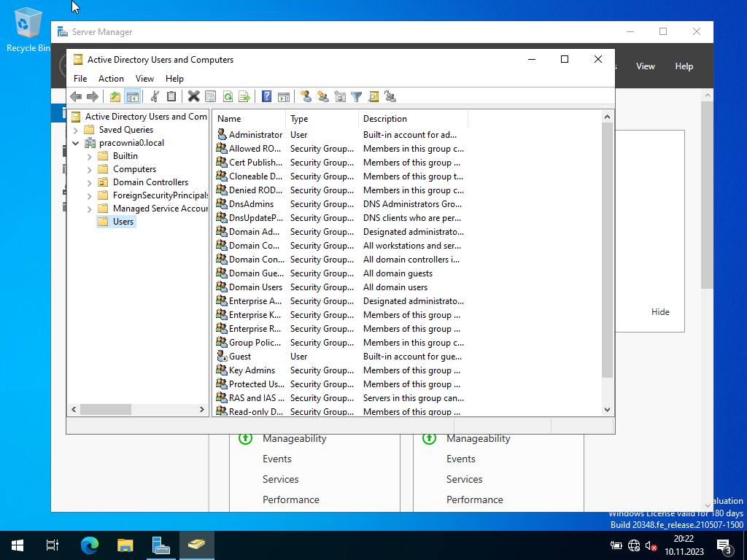Select the Guest user entry
The width and height of the screenshot is (747, 560).
[x=239, y=356]
